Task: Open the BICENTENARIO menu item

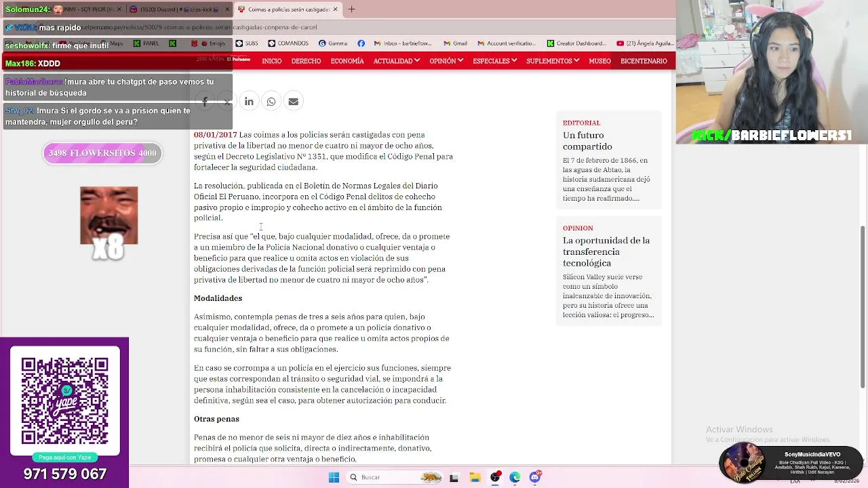Action: [644, 61]
